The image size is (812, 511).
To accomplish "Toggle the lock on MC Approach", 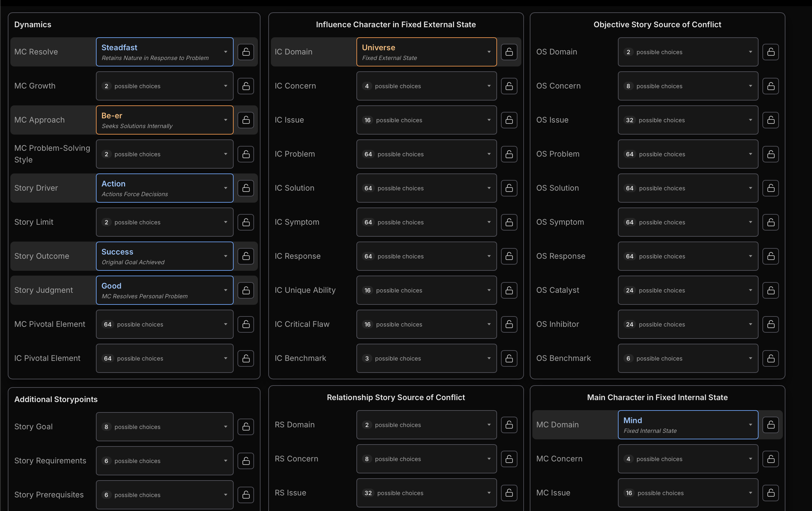I will pyautogui.click(x=246, y=120).
